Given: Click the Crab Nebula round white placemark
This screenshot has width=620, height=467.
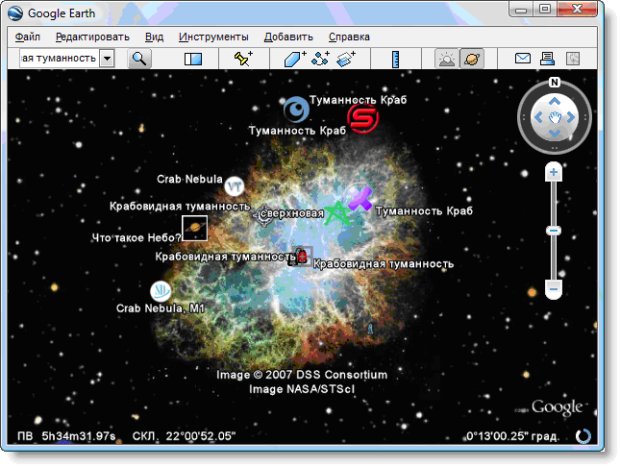Looking at the screenshot, I should coord(234,186).
